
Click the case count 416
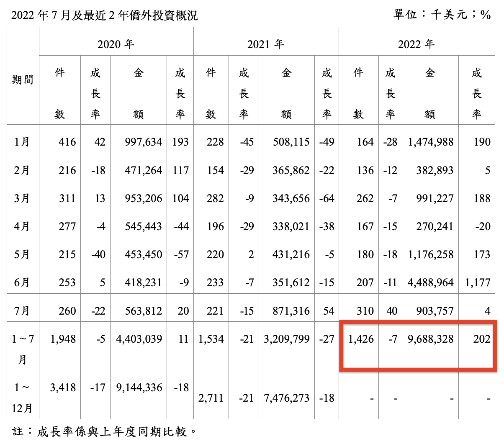tap(67, 142)
